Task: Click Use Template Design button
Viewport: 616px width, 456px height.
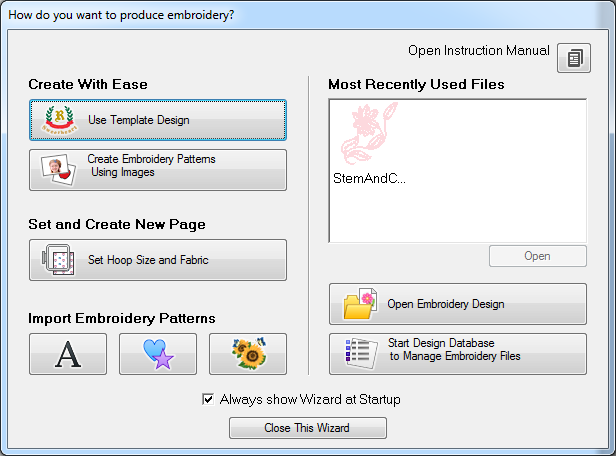Action: click(158, 120)
